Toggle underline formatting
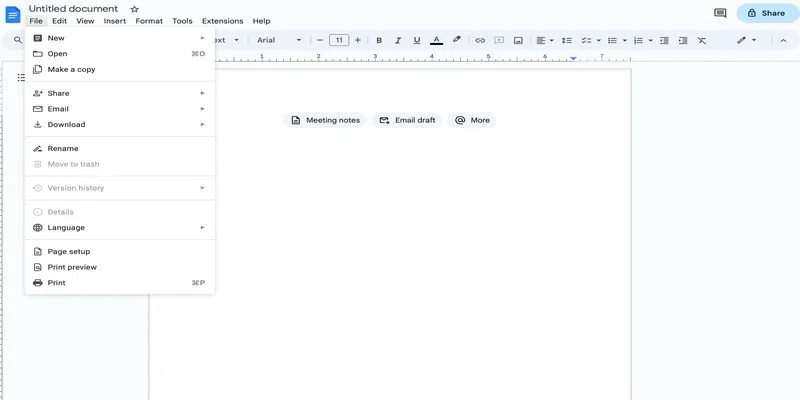 [417, 40]
